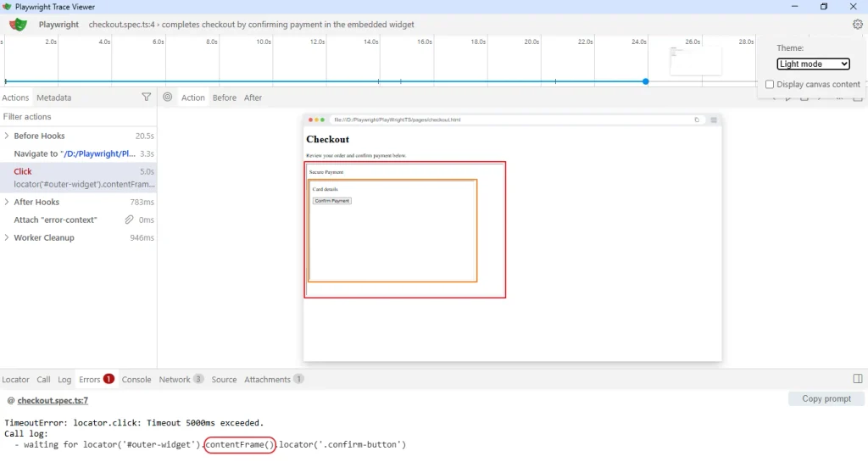Click the "Card details" label in snapshot
868x462 pixels.
pos(325,189)
